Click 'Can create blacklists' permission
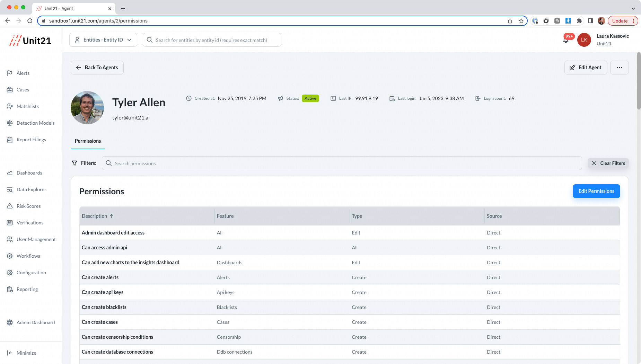Image resolution: width=641 pixels, height=364 pixels. [104, 307]
